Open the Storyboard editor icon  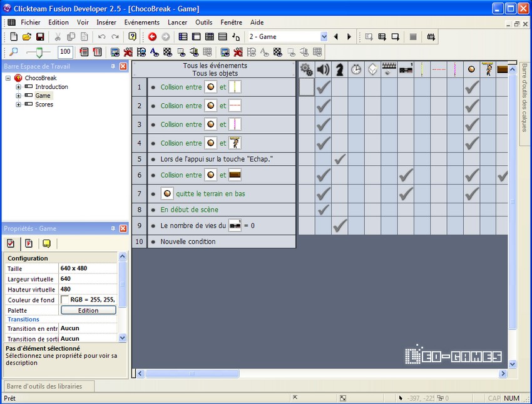point(183,37)
